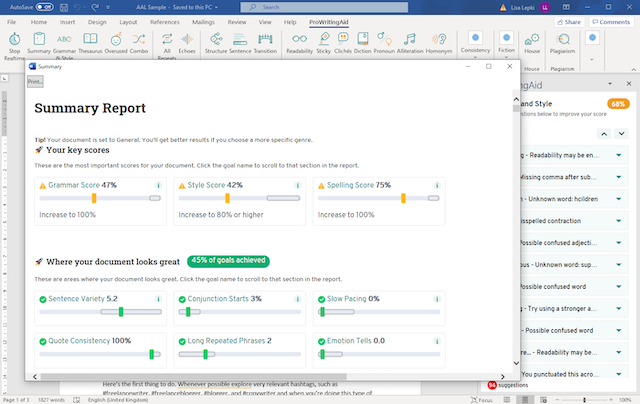This screenshot has height=404, width=640.
Task: Click the Redo icon in title bar
Action: [95, 7]
